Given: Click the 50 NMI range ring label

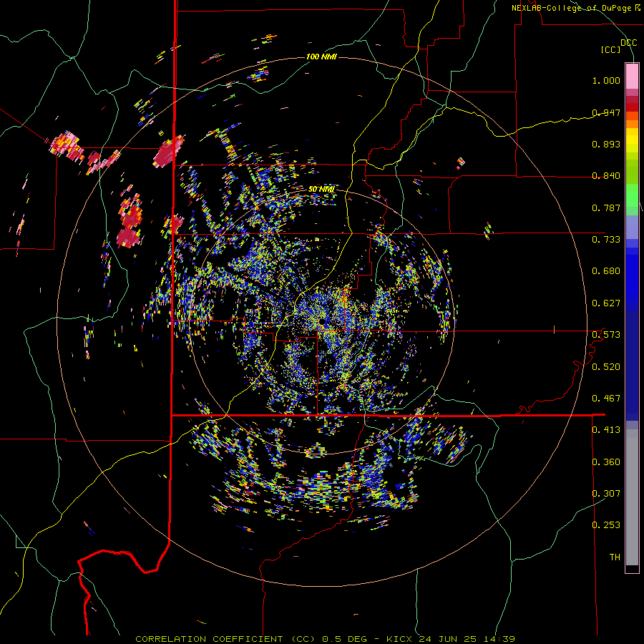Looking at the screenshot, I should pyautogui.click(x=321, y=190).
